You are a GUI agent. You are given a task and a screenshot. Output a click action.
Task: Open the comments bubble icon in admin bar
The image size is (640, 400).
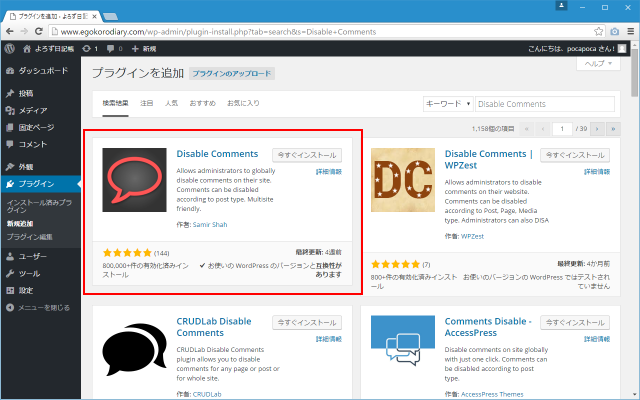coord(114,49)
